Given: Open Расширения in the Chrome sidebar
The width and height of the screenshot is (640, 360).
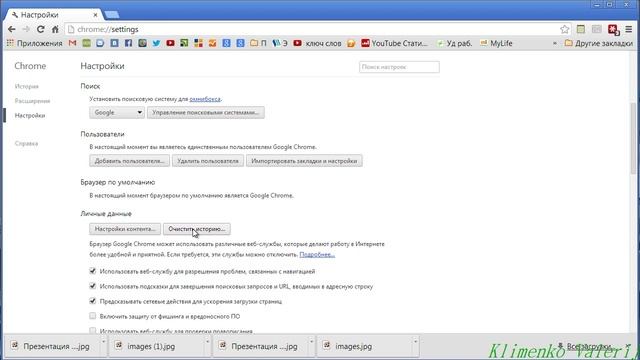Looking at the screenshot, I should point(32,101).
